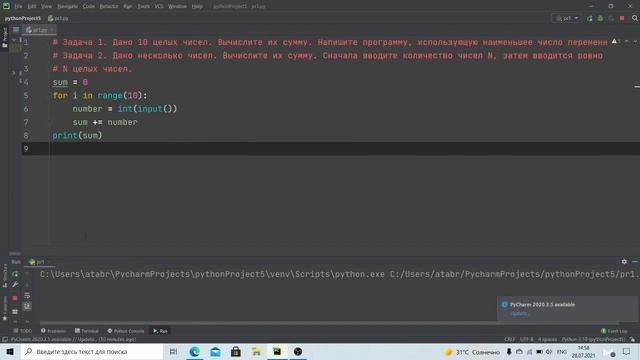
Task: Toggle soft-wrap icon in Run panel
Action: pos(27,295)
